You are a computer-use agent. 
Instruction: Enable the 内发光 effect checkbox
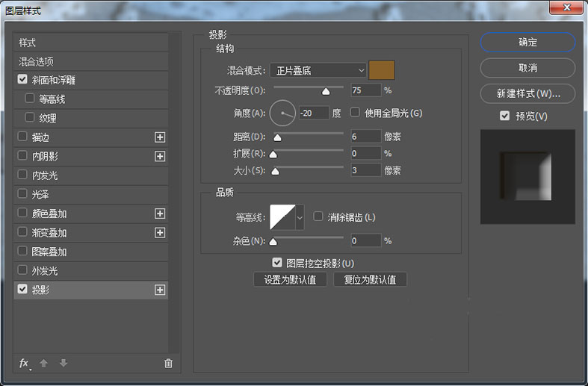click(22, 174)
